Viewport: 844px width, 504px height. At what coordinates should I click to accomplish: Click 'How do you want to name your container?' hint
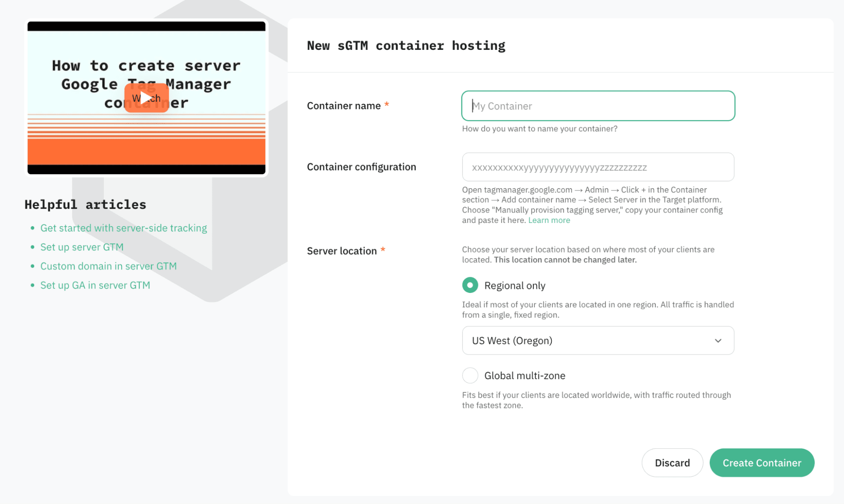click(540, 129)
